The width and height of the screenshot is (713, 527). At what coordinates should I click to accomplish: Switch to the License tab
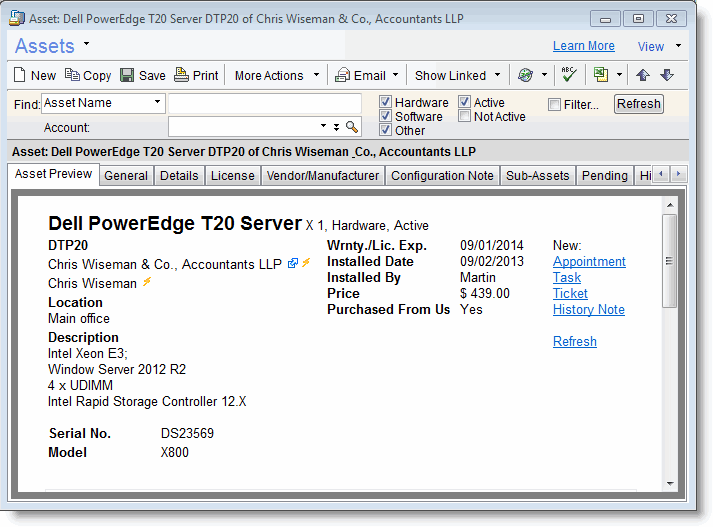232,176
